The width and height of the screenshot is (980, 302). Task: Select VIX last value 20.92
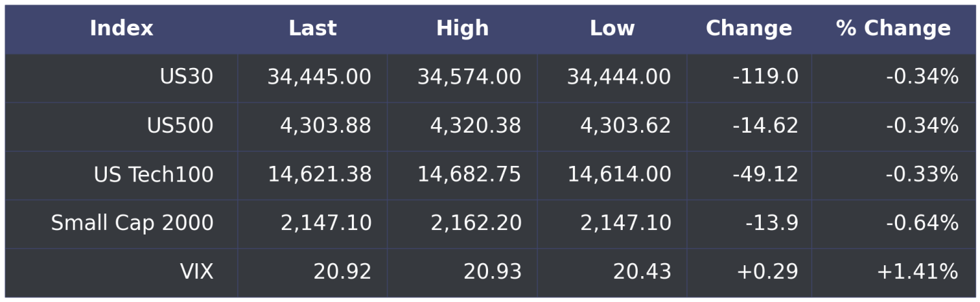pyautogui.click(x=342, y=272)
